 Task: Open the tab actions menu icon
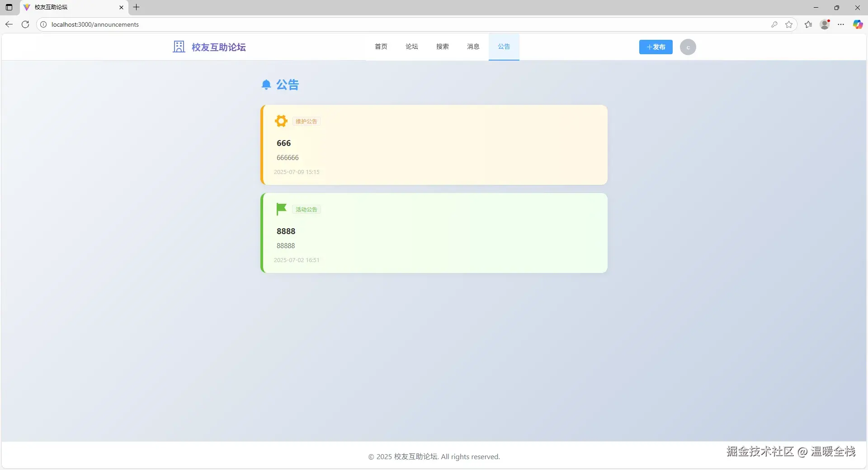pos(9,7)
